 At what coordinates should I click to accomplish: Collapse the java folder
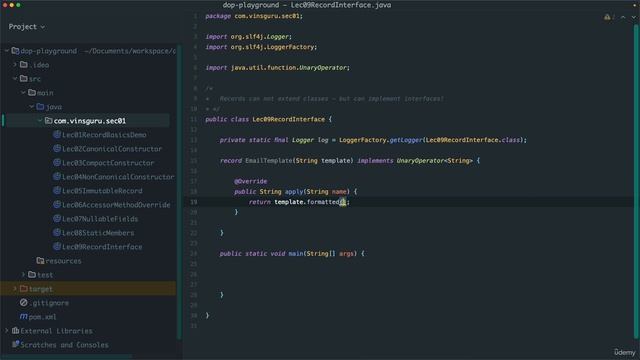pyautogui.click(x=31, y=107)
